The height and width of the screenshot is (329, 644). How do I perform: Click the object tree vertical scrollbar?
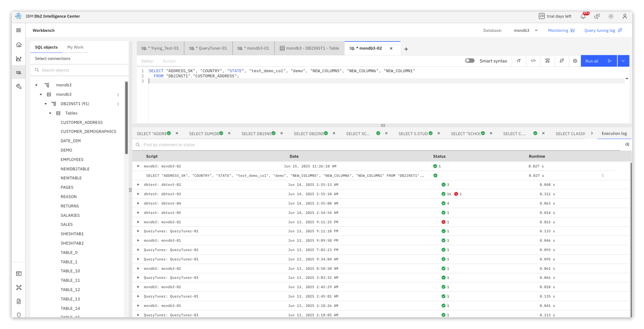click(126, 118)
